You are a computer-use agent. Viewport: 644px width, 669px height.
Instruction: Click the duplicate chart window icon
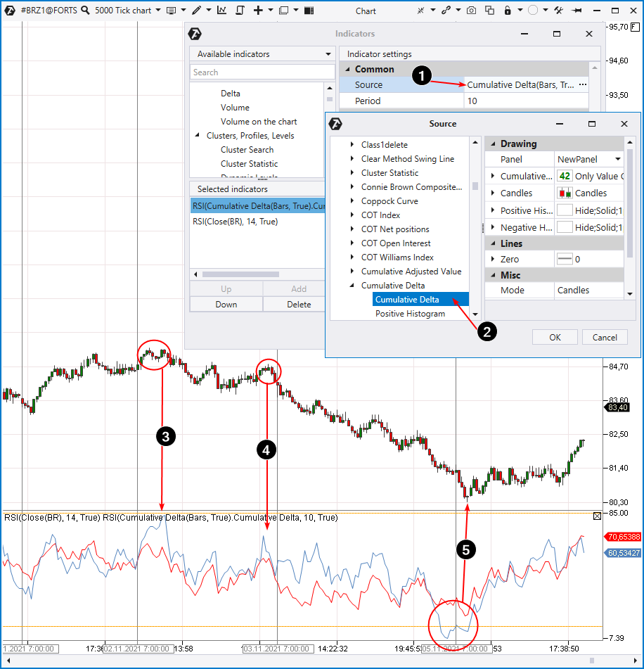489,11
